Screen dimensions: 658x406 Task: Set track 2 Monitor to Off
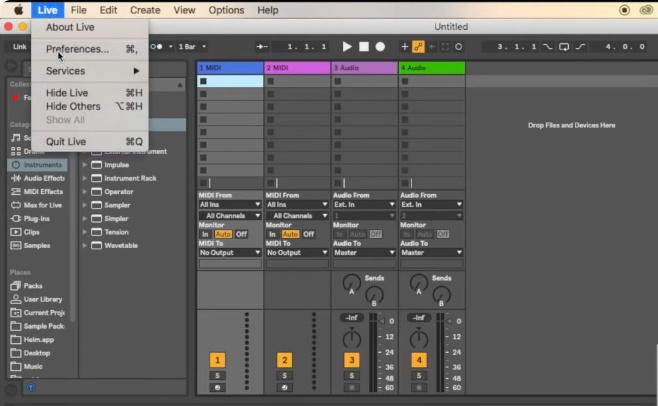[x=309, y=234]
